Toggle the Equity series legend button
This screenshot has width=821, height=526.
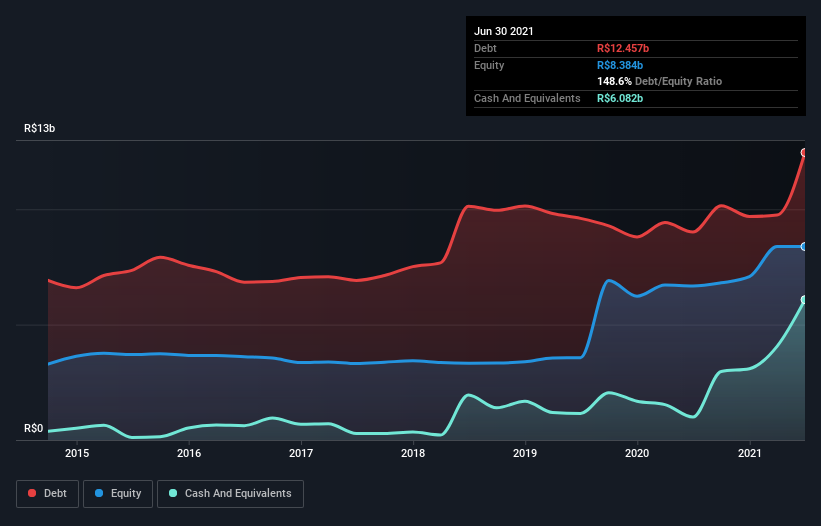[x=118, y=494]
